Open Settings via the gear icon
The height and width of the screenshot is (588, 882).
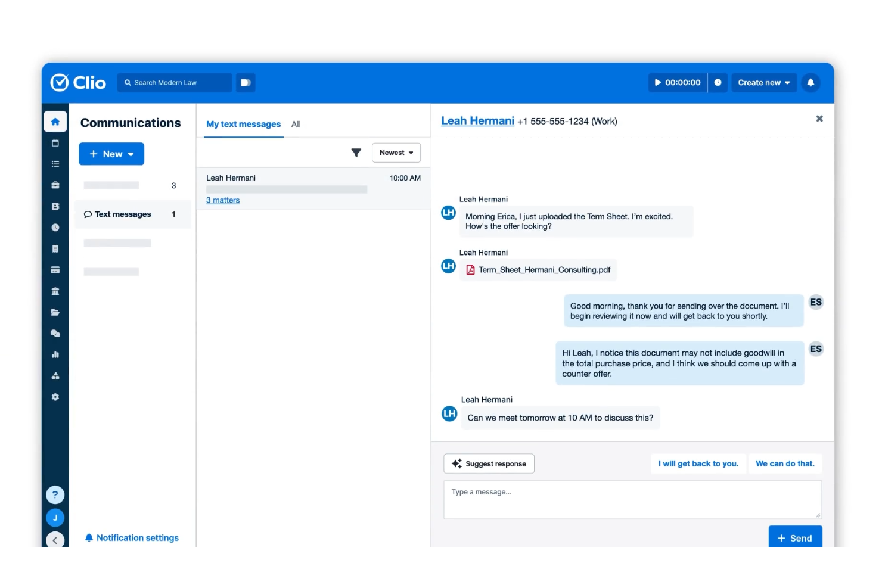(x=55, y=397)
